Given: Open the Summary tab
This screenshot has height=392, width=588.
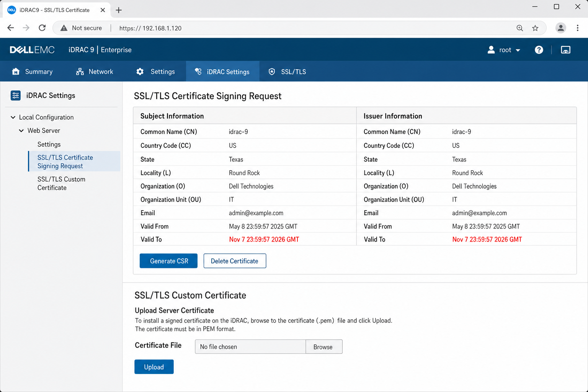Looking at the screenshot, I should click(32, 72).
